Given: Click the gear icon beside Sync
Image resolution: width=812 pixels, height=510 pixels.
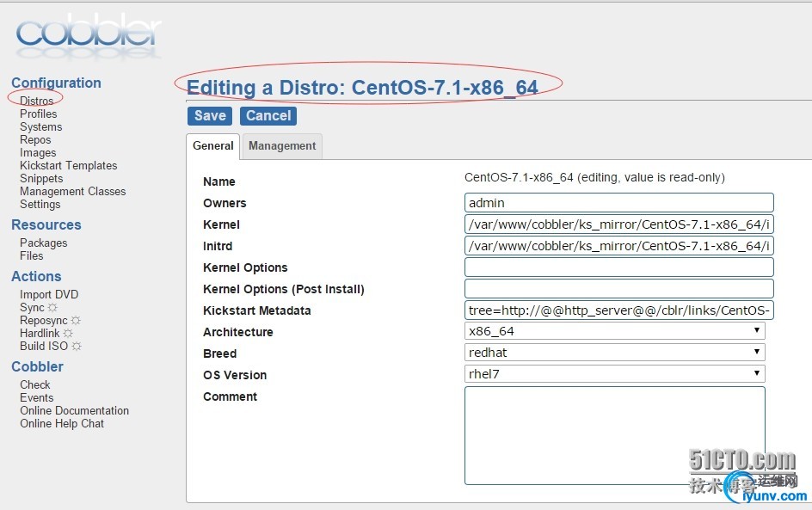Looking at the screenshot, I should tap(53, 307).
